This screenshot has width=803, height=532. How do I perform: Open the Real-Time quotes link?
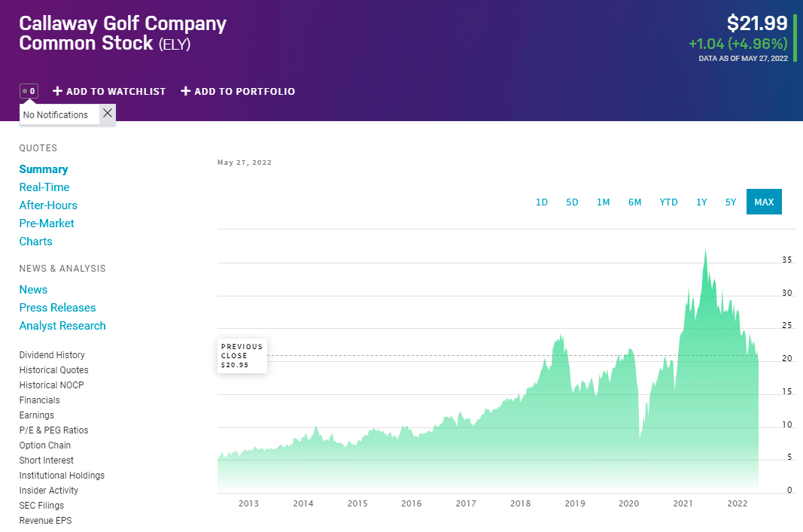click(x=44, y=187)
